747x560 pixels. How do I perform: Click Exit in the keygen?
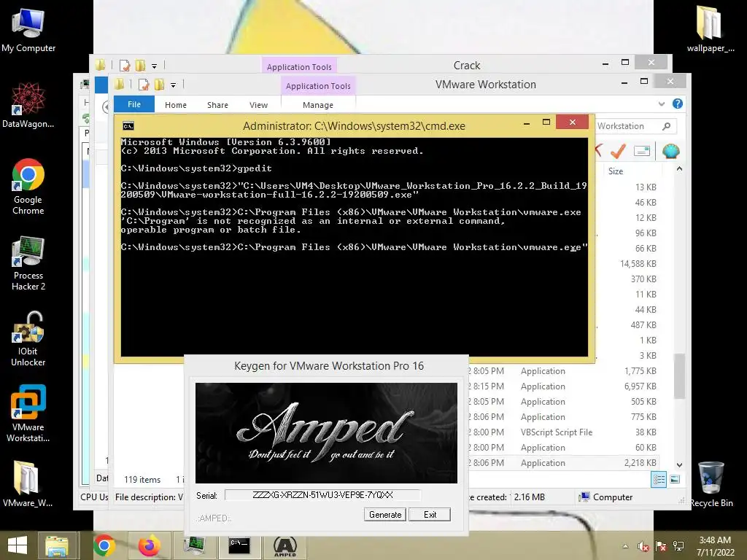point(430,515)
